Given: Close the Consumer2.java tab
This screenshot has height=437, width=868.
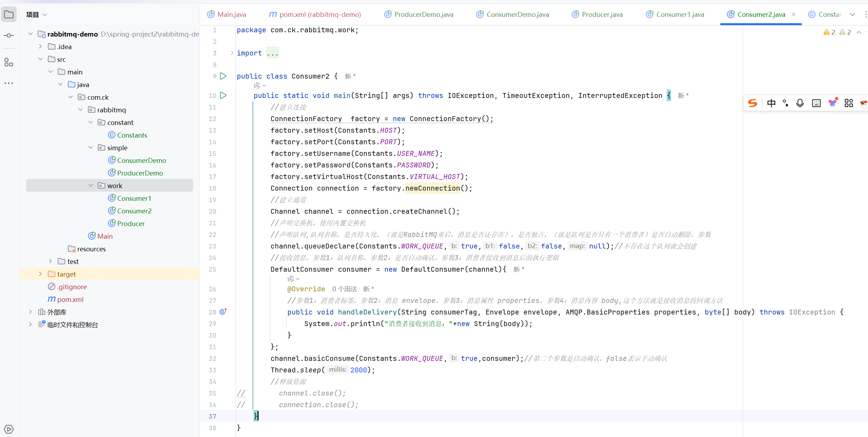Looking at the screenshot, I should click(x=794, y=14).
